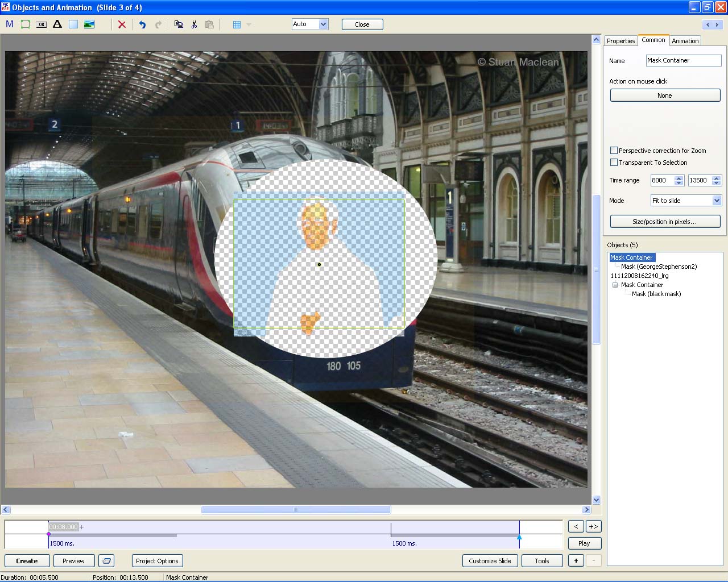Click the Size/position in pixels button

tap(665, 222)
